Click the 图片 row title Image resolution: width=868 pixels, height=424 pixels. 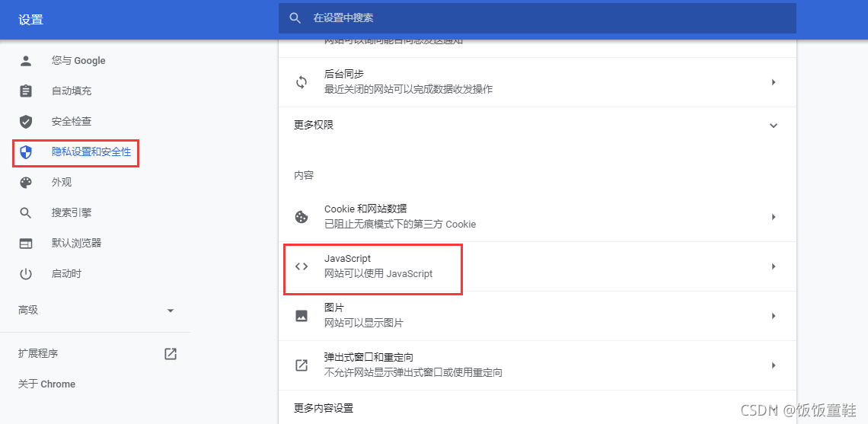333,308
